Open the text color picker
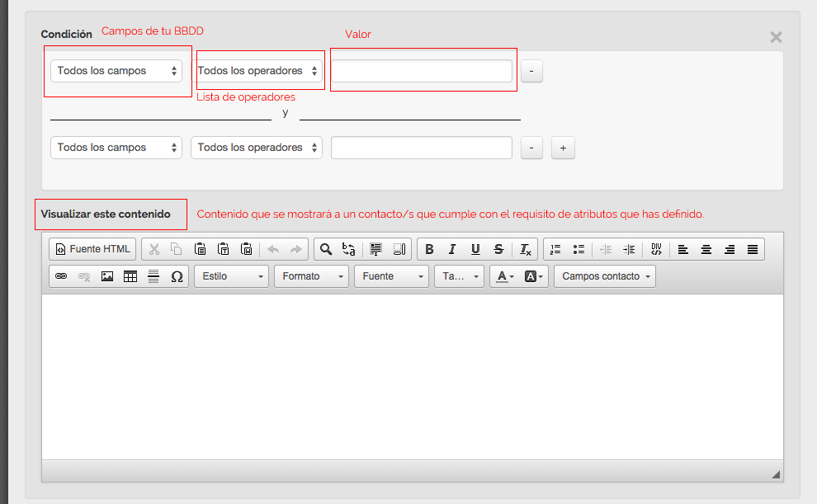 (505, 276)
